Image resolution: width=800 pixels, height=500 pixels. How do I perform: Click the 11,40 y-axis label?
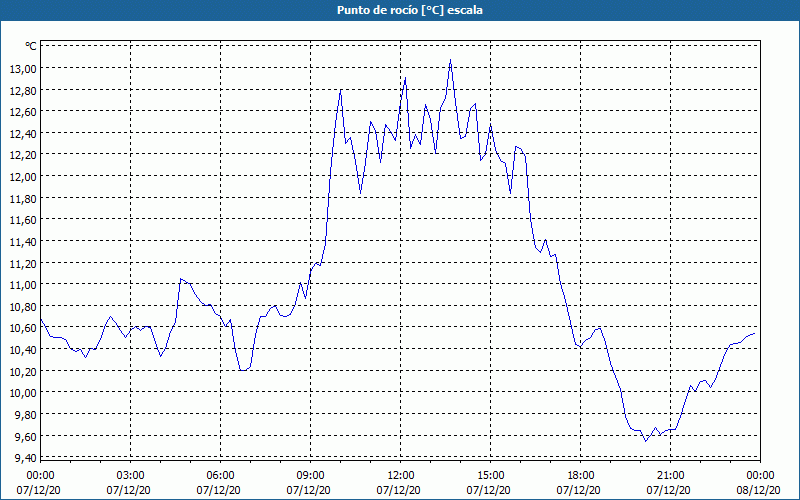coord(23,242)
